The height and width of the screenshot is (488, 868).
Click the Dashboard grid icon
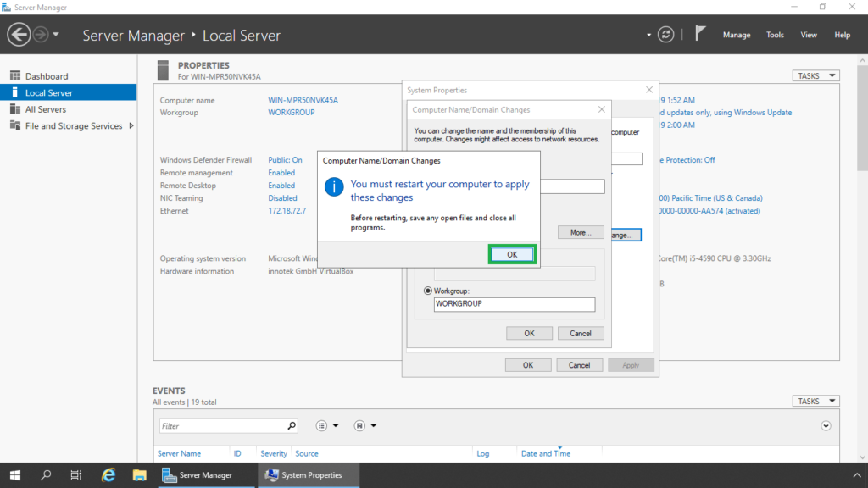tap(15, 75)
